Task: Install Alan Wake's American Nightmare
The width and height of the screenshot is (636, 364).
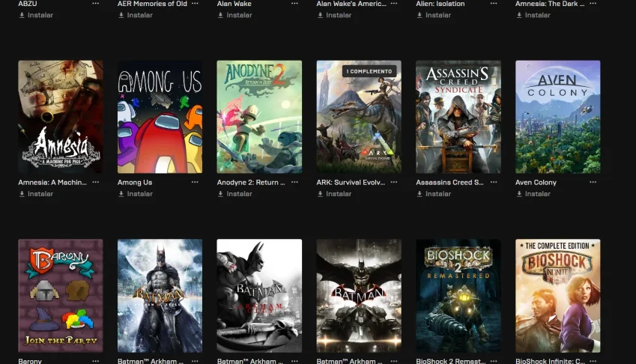Action: 334,16
